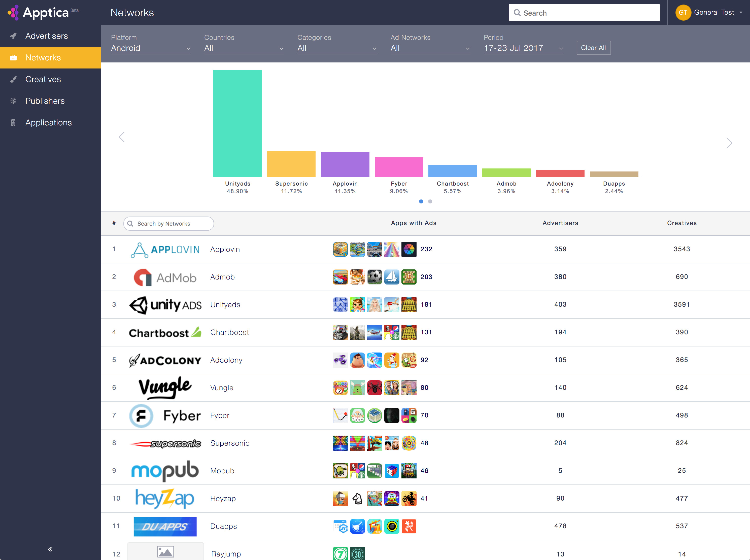Click the Search by Networks field
This screenshot has height=560, width=750.
[168, 224]
